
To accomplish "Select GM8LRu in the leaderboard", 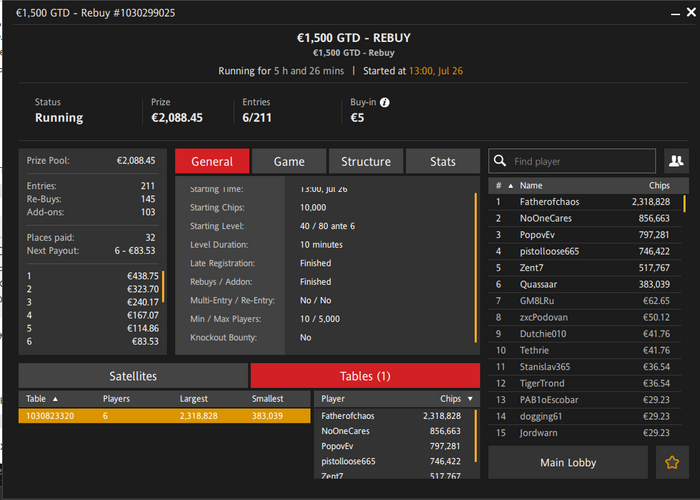I will pyautogui.click(x=585, y=301).
